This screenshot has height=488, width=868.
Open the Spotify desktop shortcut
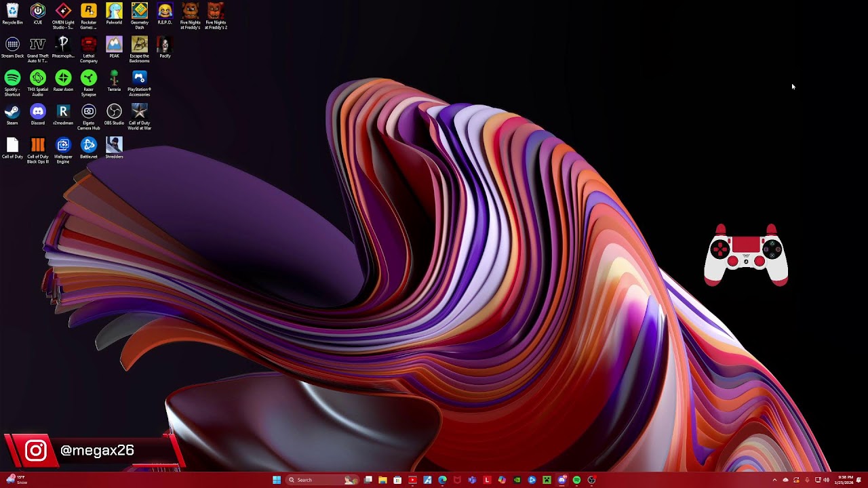pyautogui.click(x=12, y=83)
